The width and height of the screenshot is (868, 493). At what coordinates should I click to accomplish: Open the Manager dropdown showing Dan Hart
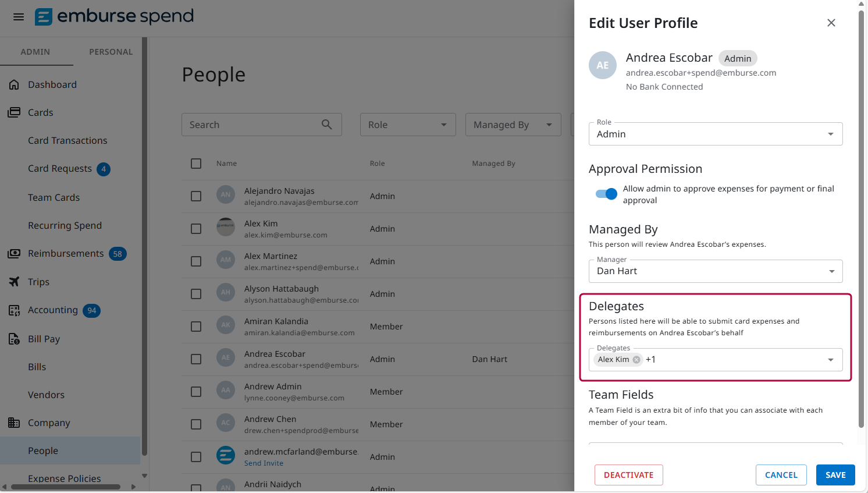pyautogui.click(x=831, y=271)
